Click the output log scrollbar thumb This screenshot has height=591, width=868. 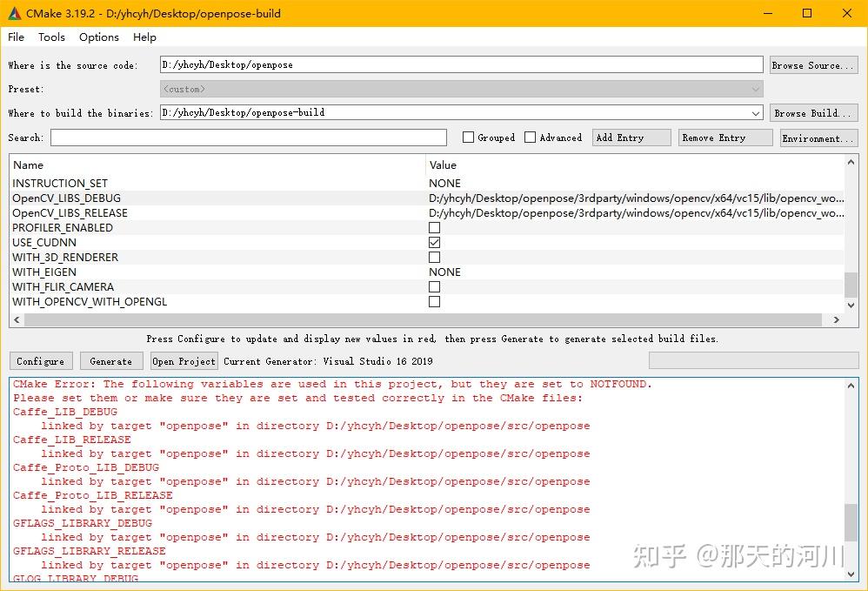pos(851,522)
